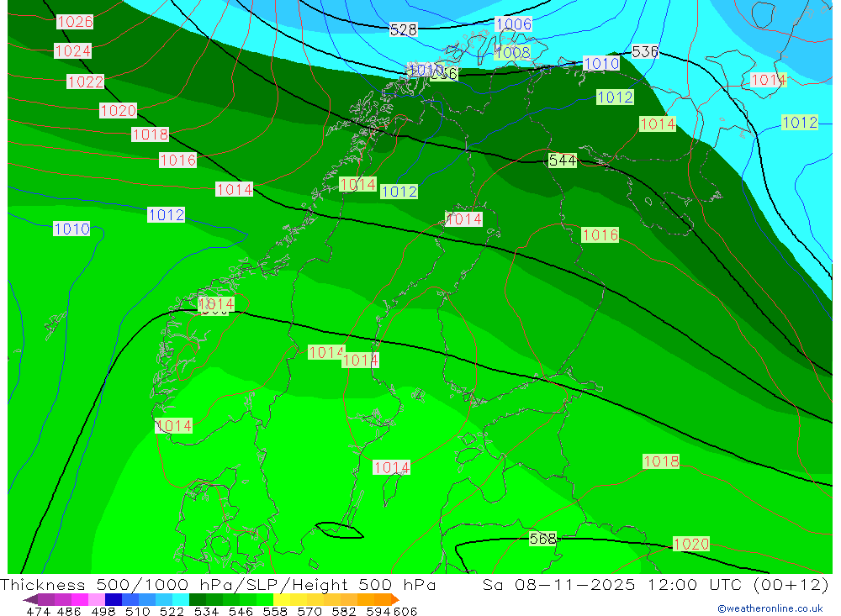Click the 1026 pressure label
This screenshot has height=616, width=841.
click(x=75, y=22)
